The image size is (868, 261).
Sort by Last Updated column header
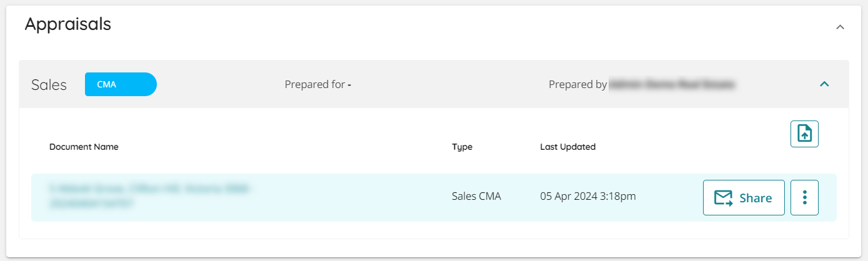tap(567, 147)
